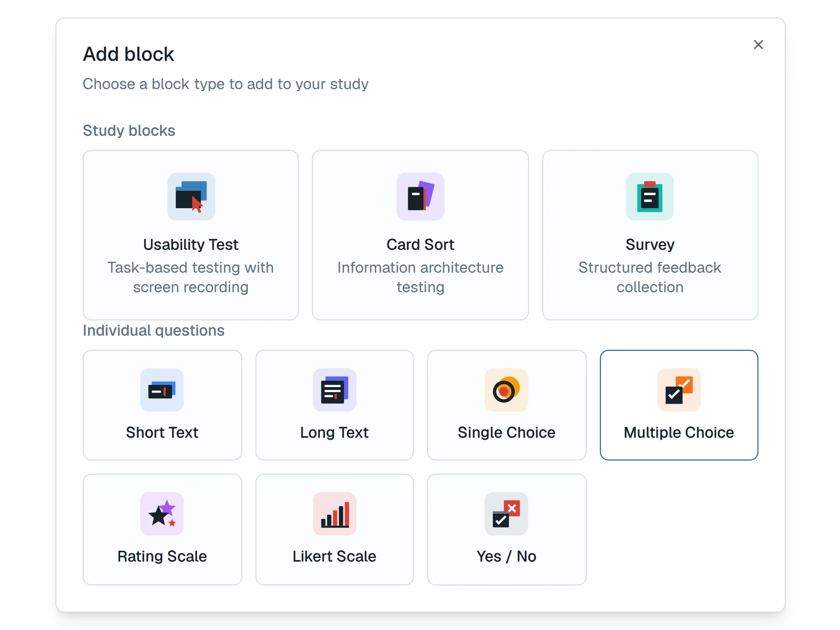This screenshot has width=840, height=630.
Task: Click the Yes / No check-cross icon
Action: click(x=506, y=514)
